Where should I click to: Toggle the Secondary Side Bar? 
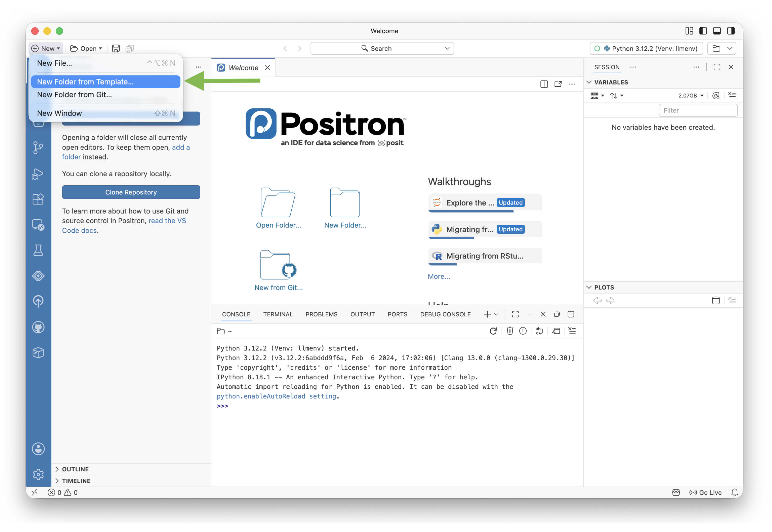point(731,31)
